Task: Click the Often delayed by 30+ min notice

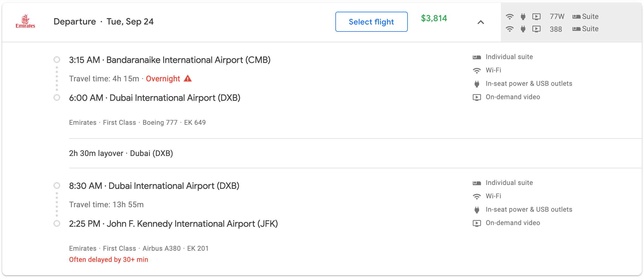Action: (109, 260)
